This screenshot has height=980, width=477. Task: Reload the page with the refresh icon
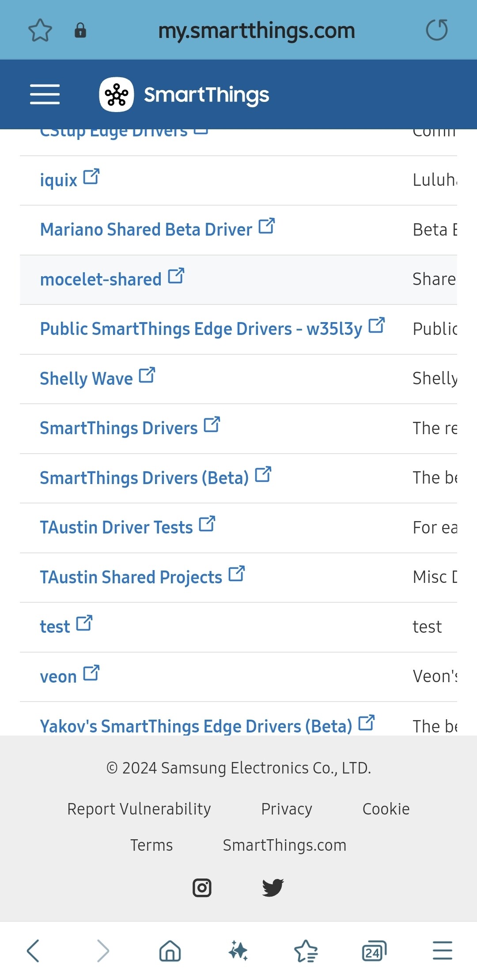tap(436, 30)
